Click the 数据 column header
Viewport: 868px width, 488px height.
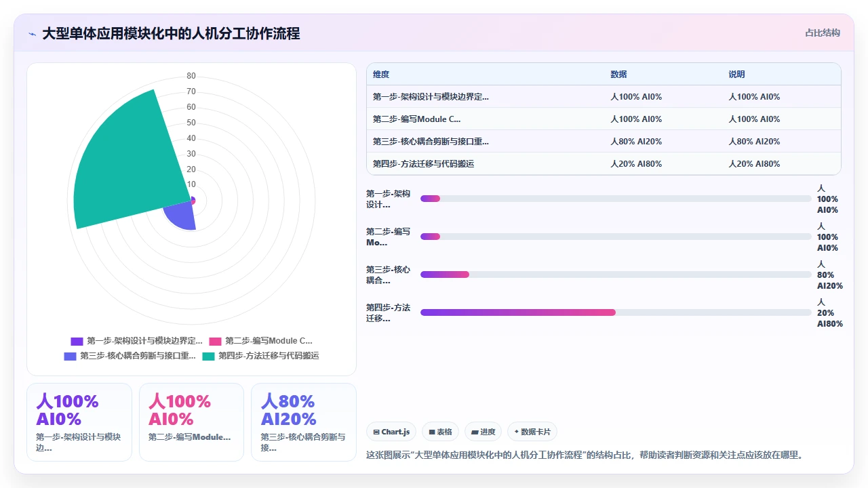point(618,75)
